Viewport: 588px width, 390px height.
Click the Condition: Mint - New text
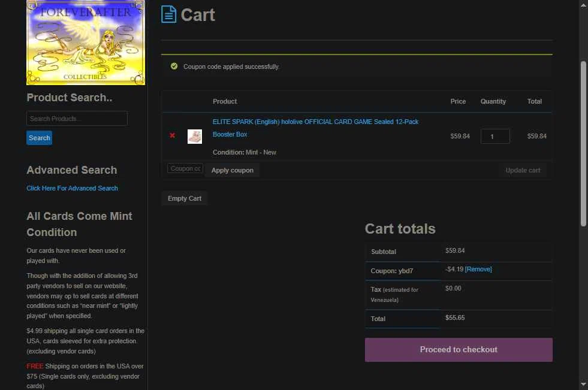(x=245, y=152)
